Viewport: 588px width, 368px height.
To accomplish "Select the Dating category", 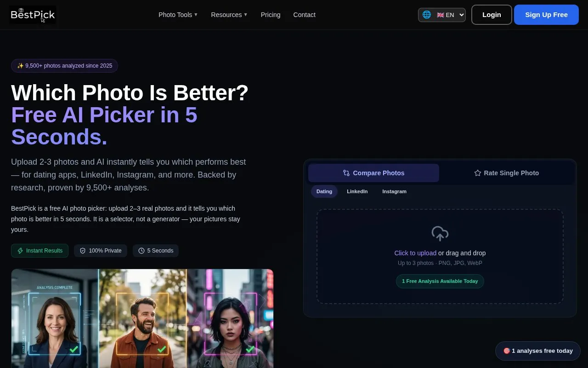I will click(324, 191).
